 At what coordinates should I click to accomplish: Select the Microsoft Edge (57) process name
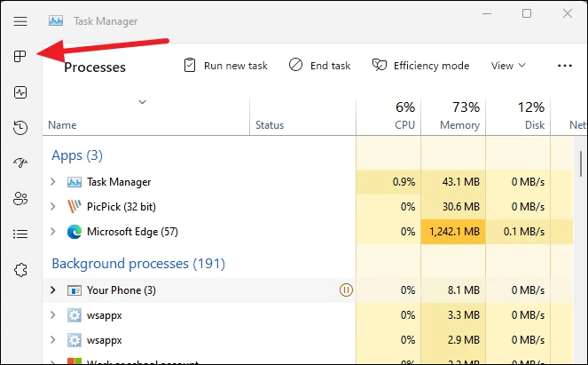tap(132, 232)
